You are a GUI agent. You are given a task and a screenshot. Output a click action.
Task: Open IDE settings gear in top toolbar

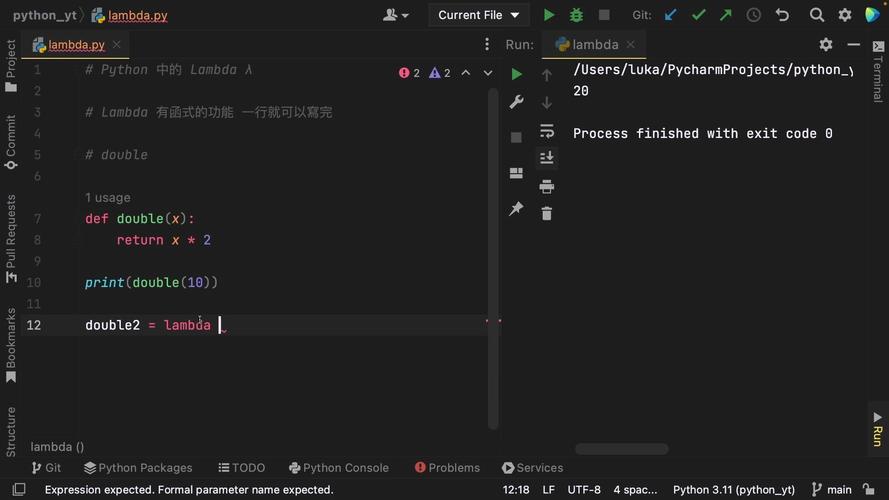coord(845,15)
